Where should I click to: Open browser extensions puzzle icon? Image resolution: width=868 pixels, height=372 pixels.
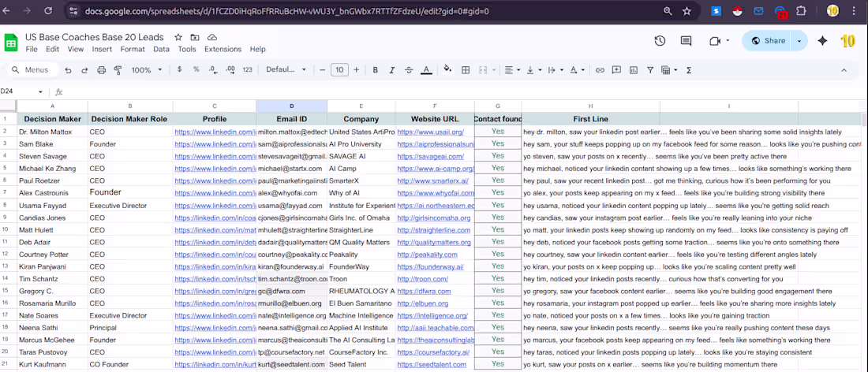800,11
